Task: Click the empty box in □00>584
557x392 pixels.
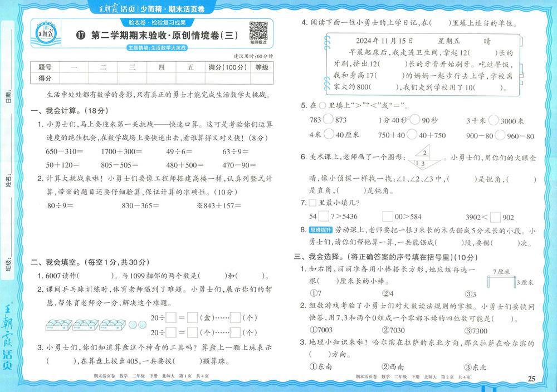Action: (388, 216)
